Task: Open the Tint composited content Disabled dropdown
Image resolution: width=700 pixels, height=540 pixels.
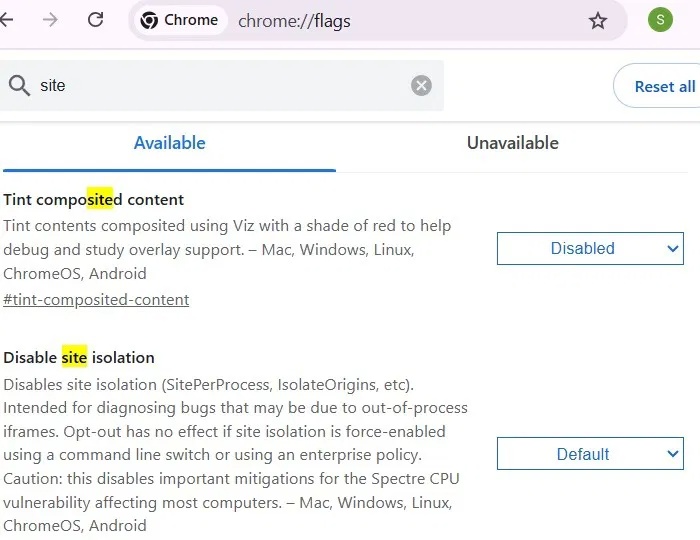Action: [590, 248]
